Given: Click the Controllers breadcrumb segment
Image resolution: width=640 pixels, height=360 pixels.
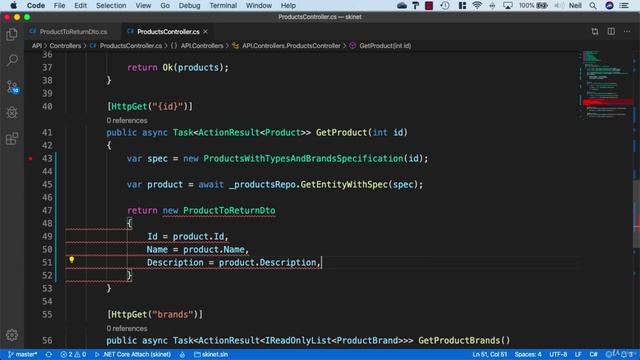Looking at the screenshot, I should (65, 46).
